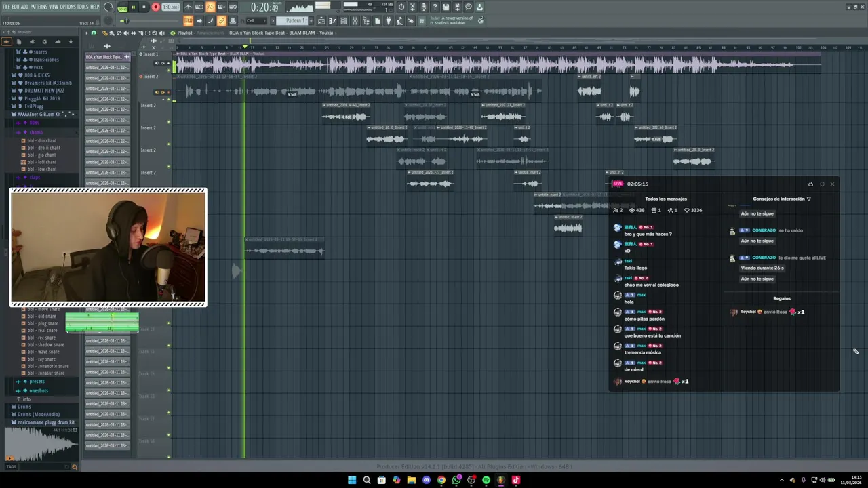Expand the 808 & KICKS folder
The width and height of the screenshot is (868, 488).
click(37, 75)
